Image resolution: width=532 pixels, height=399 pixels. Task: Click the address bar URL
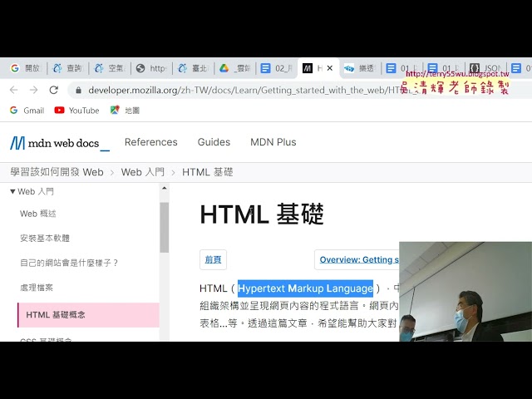(244, 91)
